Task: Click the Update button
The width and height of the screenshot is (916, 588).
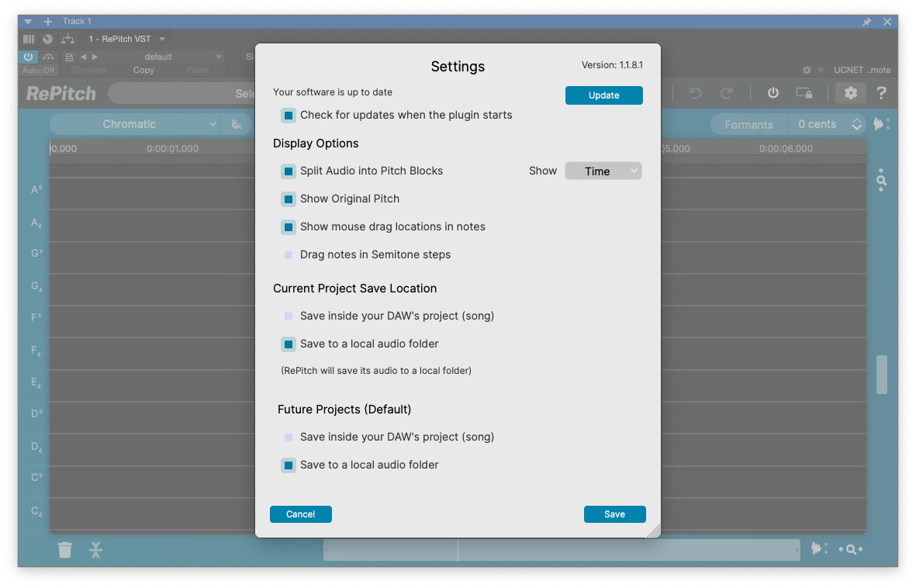Action: 604,95
